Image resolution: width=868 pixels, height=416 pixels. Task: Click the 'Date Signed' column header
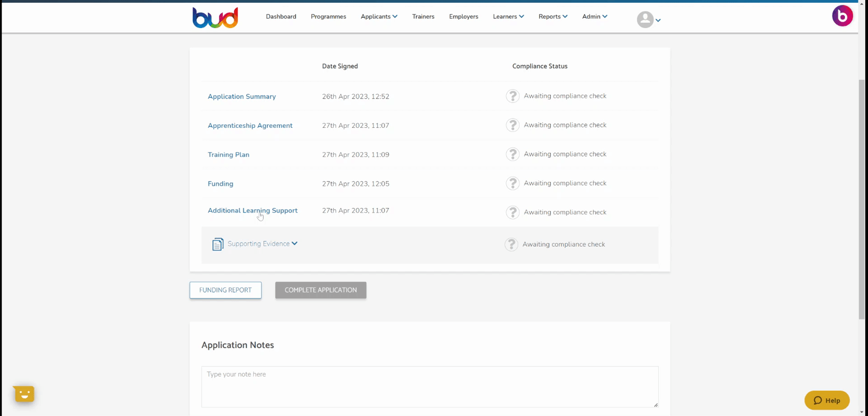pos(340,66)
